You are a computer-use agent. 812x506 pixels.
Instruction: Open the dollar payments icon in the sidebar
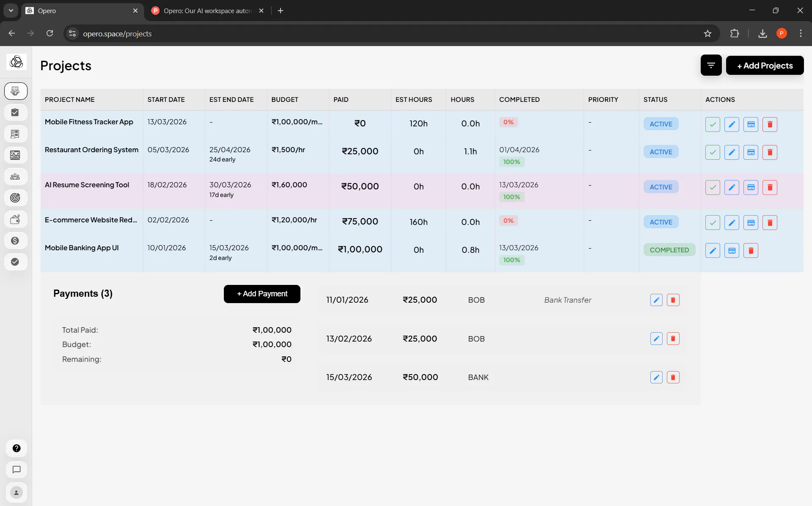click(16, 241)
